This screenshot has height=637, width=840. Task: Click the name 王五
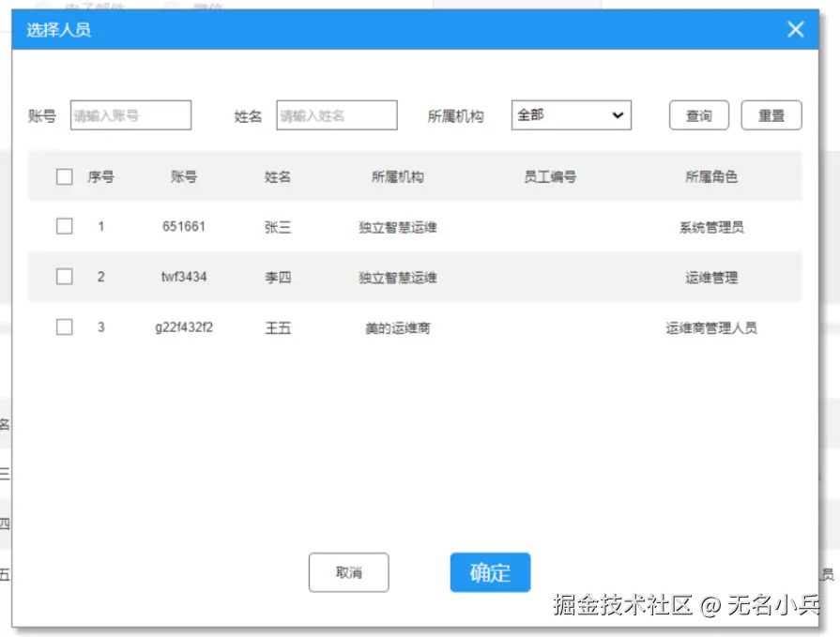tap(278, 327)
